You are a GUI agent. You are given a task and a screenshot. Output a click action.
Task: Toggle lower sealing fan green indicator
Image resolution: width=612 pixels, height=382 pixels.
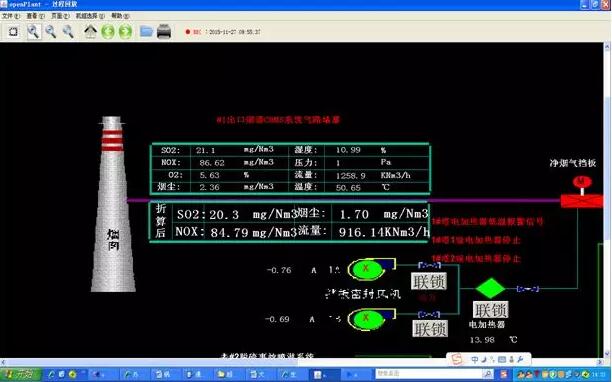tap(366, 319)
